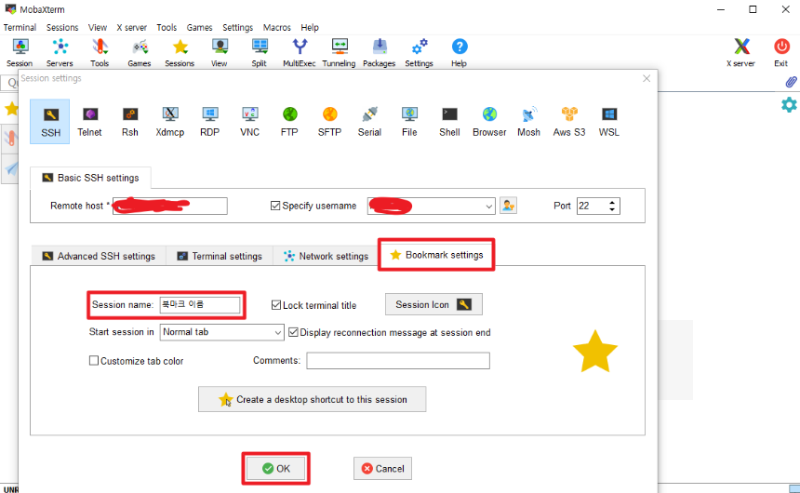
Task: Click the Session name input field
Action: (x=199, y=305)
